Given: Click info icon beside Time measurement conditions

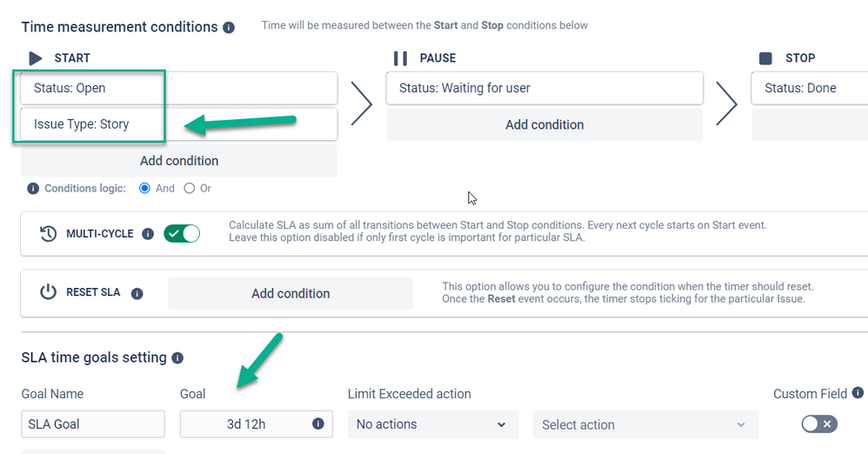Looking at the screenshot, I should [229, 28].
